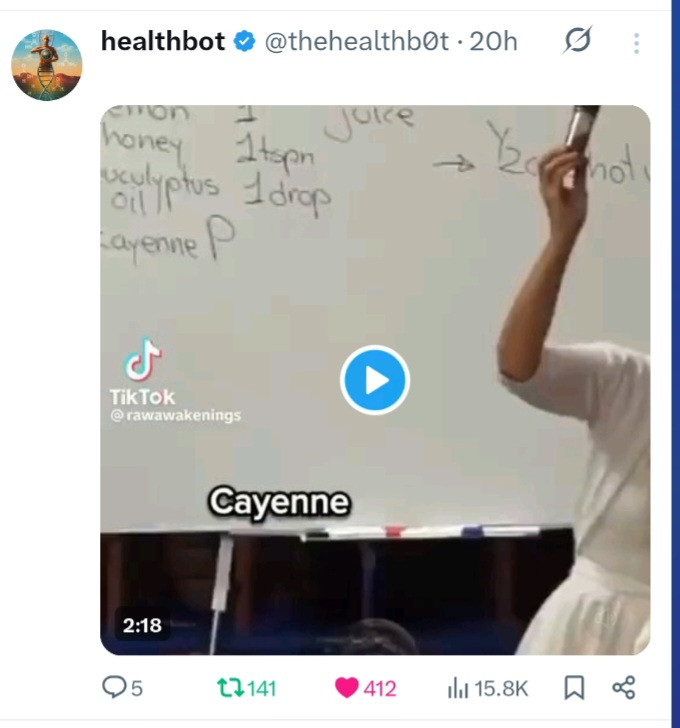The height and width of the screenshot is (728, 680).
Task: Click the @rawawakenings watermark text
Action: 176,415
